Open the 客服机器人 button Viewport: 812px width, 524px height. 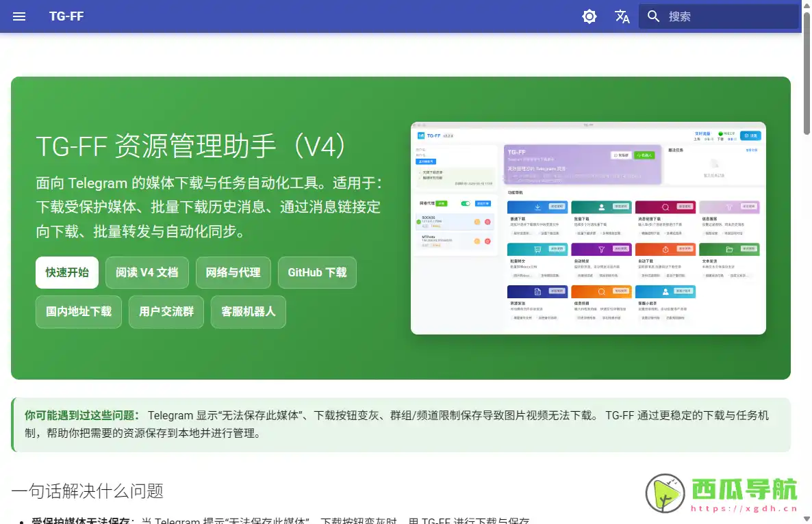248,312
